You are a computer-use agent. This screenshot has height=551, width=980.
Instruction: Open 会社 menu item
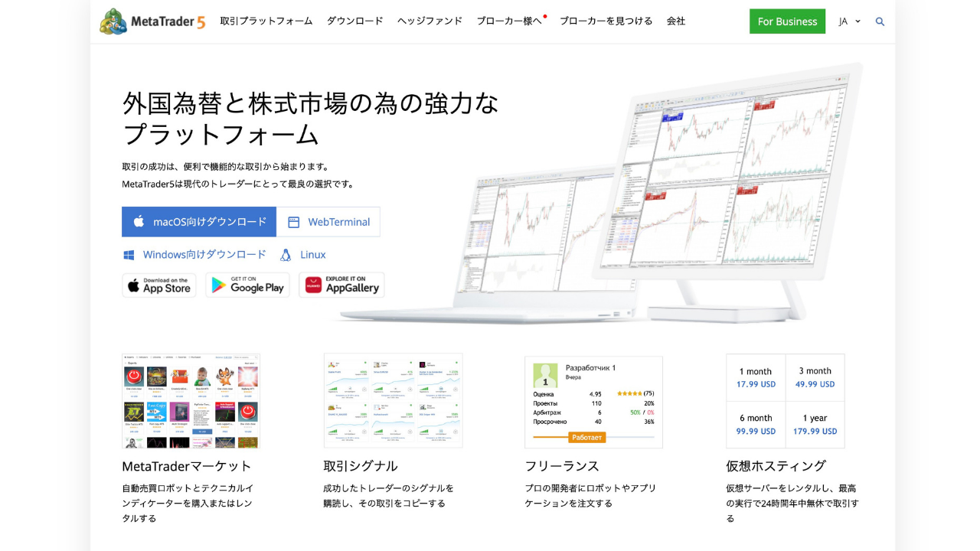tap(676, 21)
